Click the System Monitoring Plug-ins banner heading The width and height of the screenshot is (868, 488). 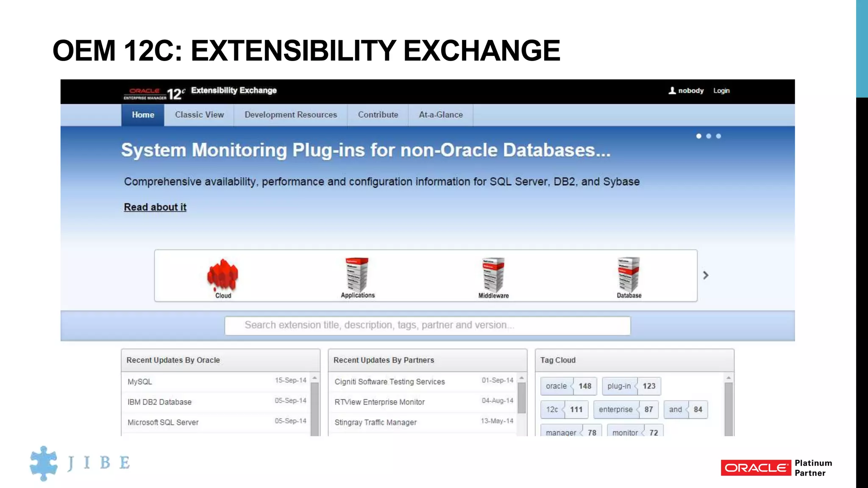[366, 150]
